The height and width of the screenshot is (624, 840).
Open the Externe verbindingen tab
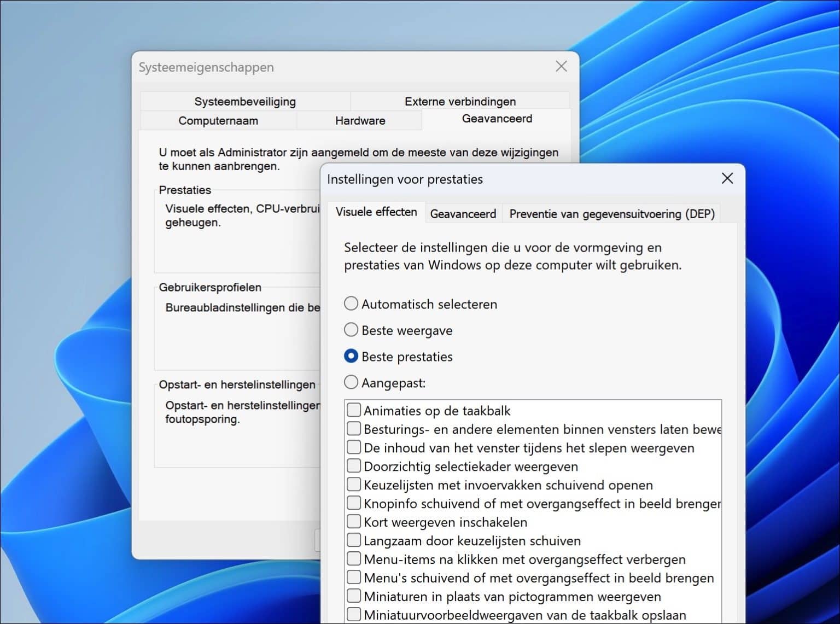(x=460, y=101)
